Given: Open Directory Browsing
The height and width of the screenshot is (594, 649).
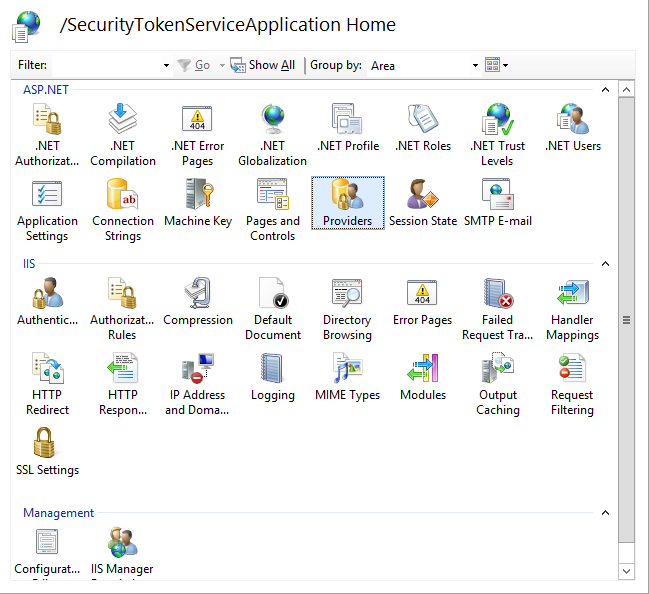Looking at the screenshot, I should 347,309.
